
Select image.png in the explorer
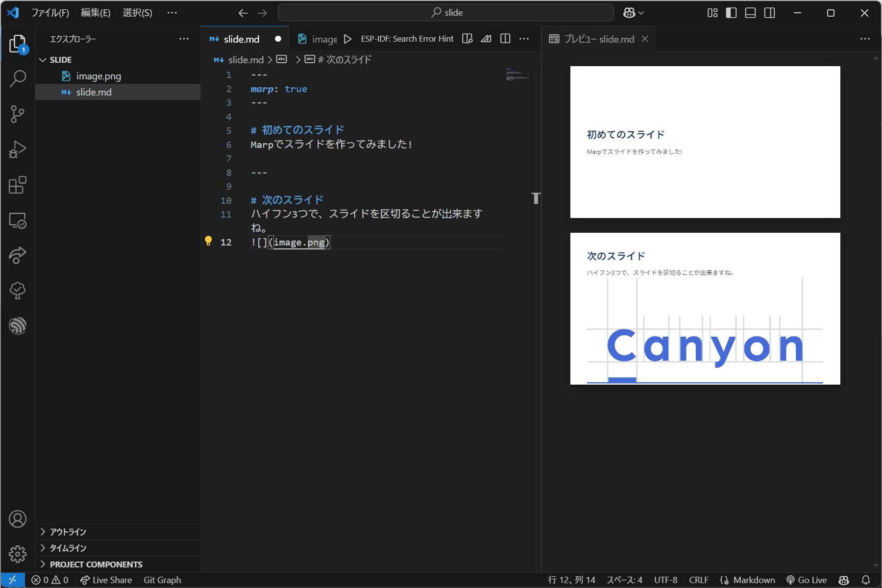pyautogui.click(x=98, y=76)
